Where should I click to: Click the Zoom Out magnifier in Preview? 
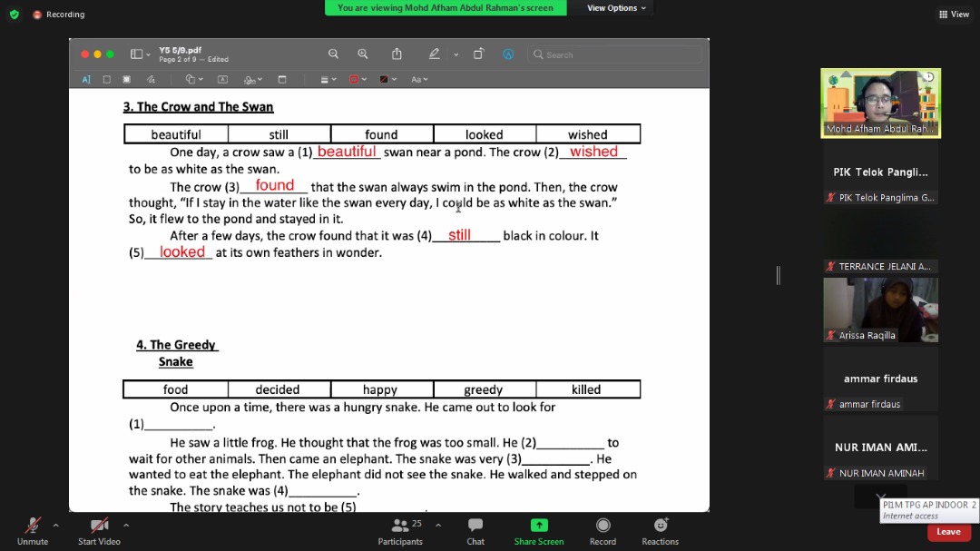333,54
